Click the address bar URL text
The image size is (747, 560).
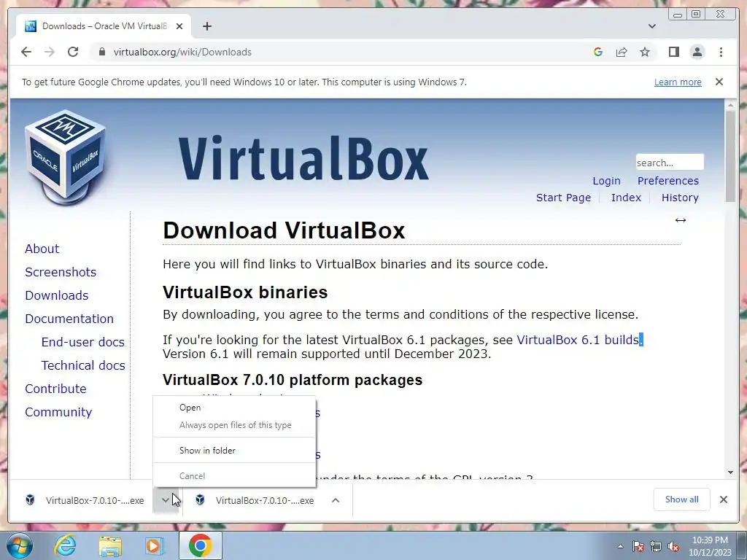click(182, 52)
